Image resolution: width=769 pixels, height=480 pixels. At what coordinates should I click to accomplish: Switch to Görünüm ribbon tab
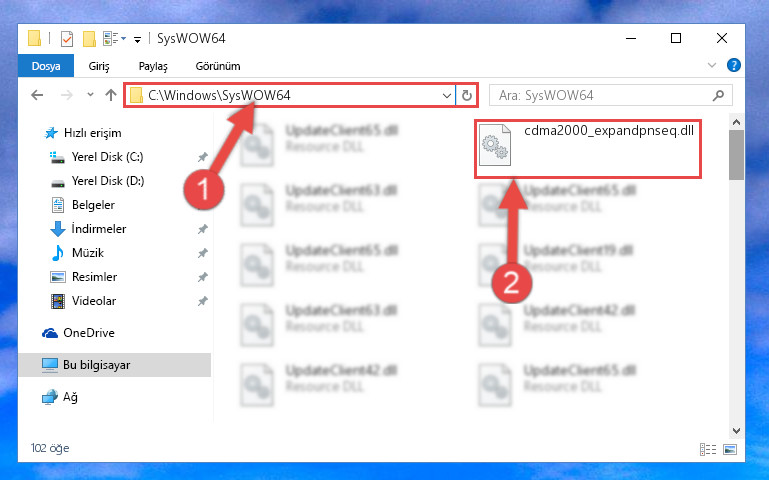point(218,66)
